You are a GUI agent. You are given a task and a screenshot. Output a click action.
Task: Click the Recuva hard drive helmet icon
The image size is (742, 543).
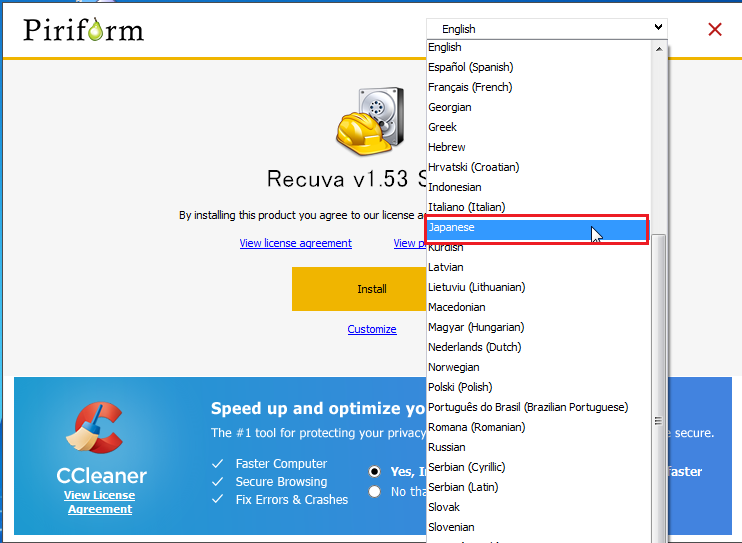coord(371,121)
